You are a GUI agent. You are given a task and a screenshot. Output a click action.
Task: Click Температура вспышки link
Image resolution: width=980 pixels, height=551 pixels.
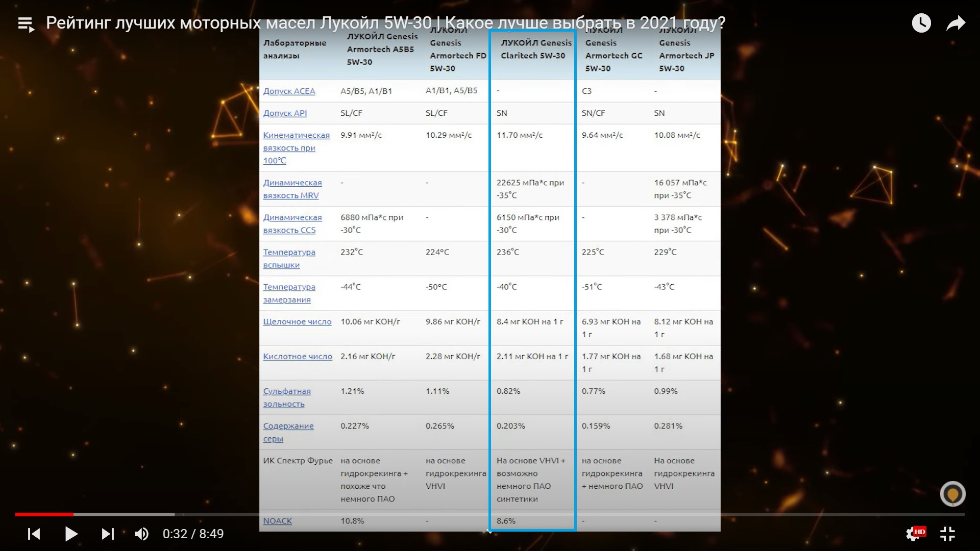[289, 258]
